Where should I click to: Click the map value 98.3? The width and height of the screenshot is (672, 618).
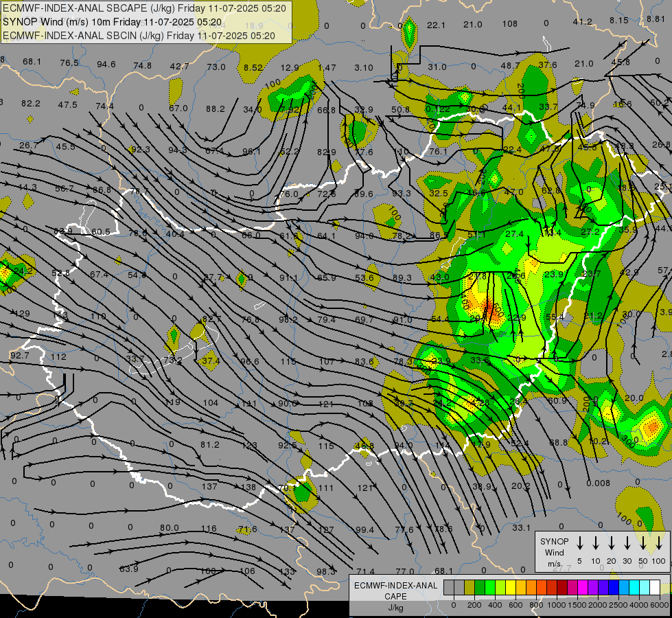[x=326, y=572]
